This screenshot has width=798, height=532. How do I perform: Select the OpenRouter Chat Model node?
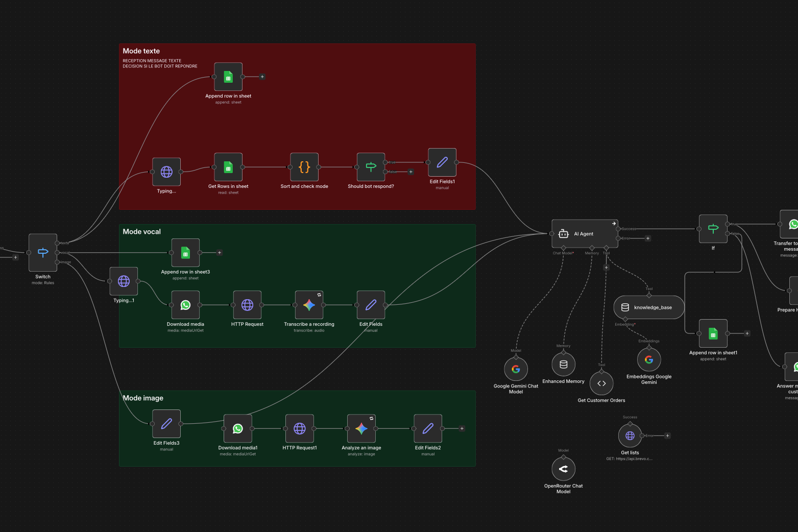[564, 469]
